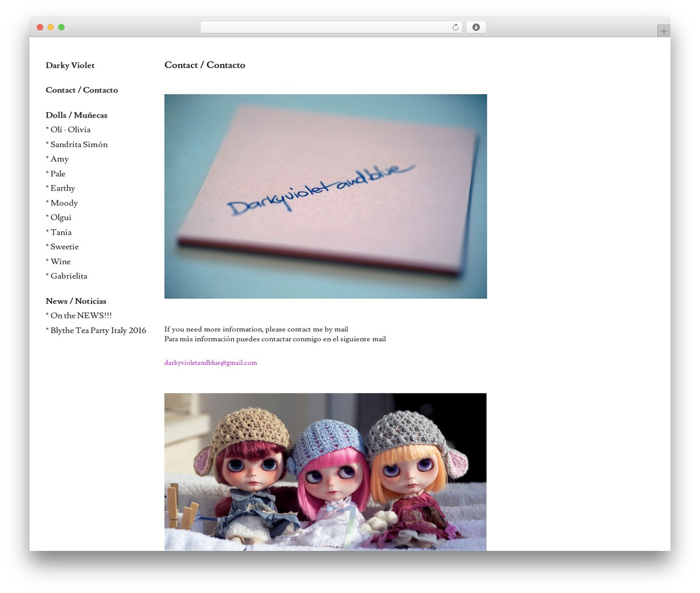700x593 pixels.
Task: Select the Spanish 'Para más información' line
Action: [x=275, y=339]
